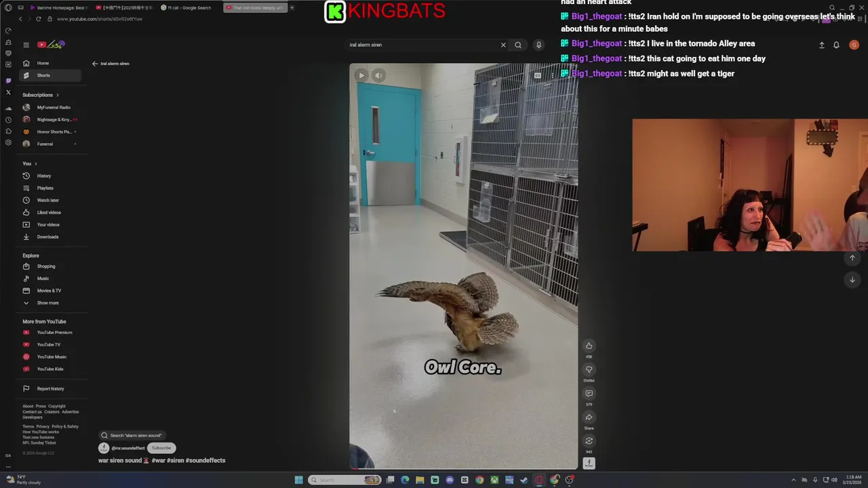The width and height of the screenshot is (868, 488).
Task: Open Liked videos
Action: pos(49,212)
